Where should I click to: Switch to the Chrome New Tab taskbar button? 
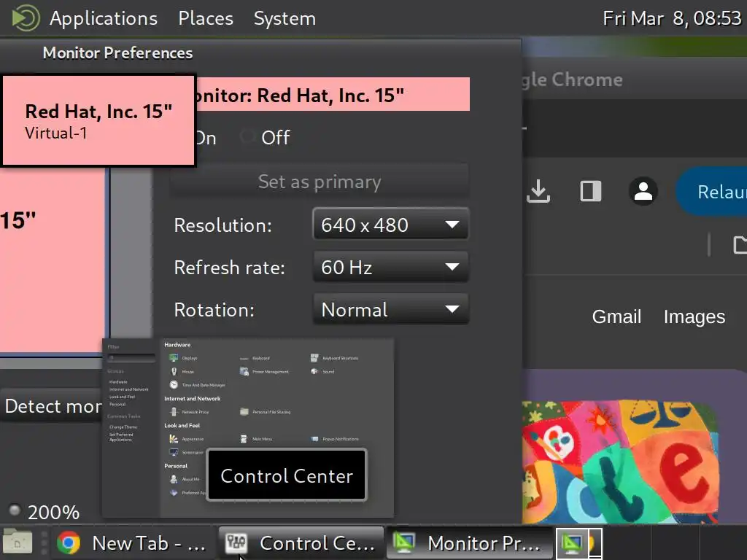pos(133,542)
